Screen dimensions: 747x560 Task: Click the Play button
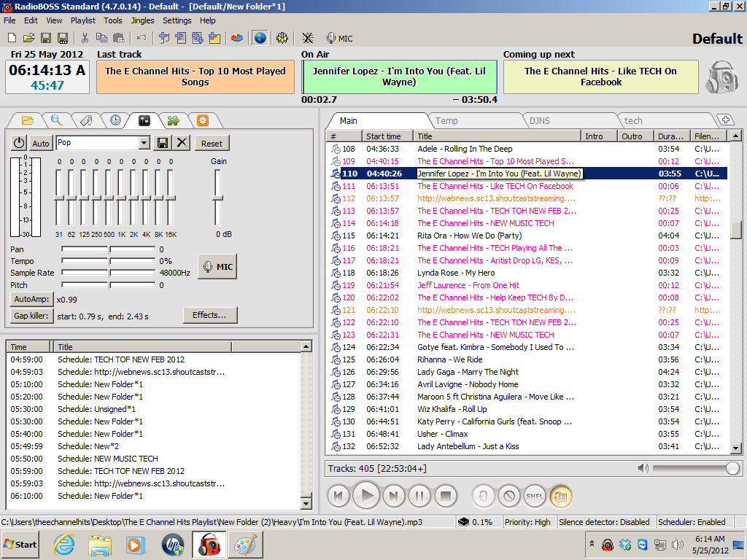point(366,496)
